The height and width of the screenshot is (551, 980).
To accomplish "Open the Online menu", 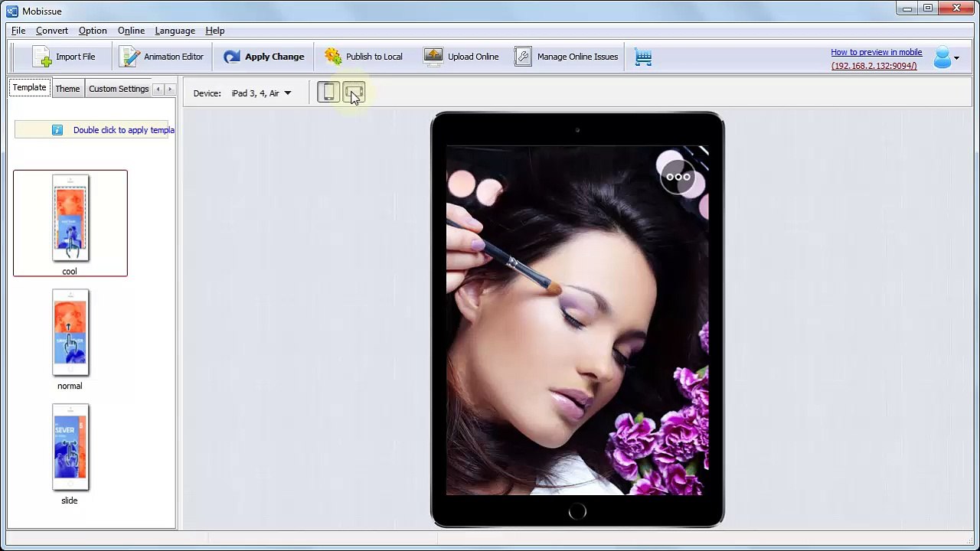I will coord(131,31).
